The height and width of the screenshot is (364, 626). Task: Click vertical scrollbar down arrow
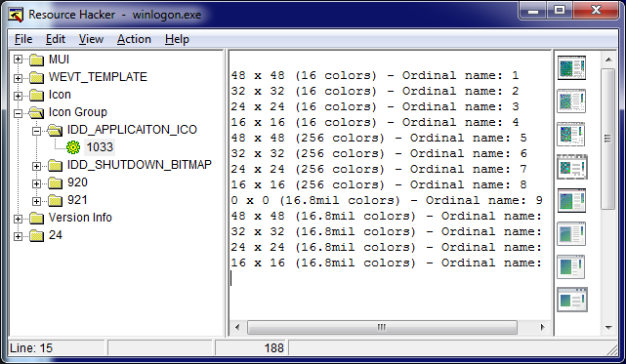[x=608, y=328]
